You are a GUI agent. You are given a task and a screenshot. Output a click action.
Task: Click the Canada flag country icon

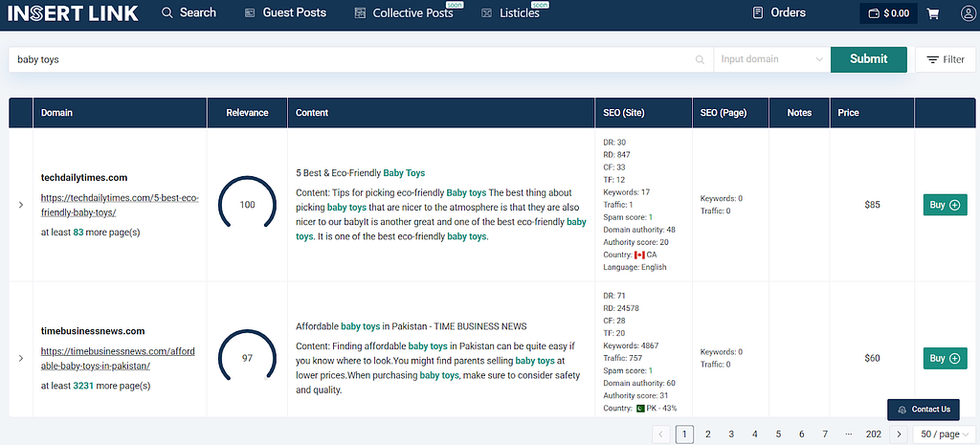639,255
